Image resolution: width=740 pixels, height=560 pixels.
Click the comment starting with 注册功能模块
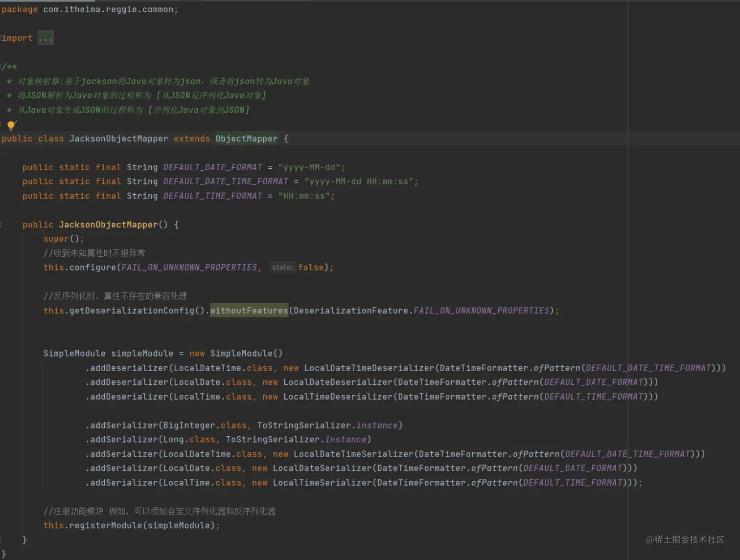coord(160,512)
